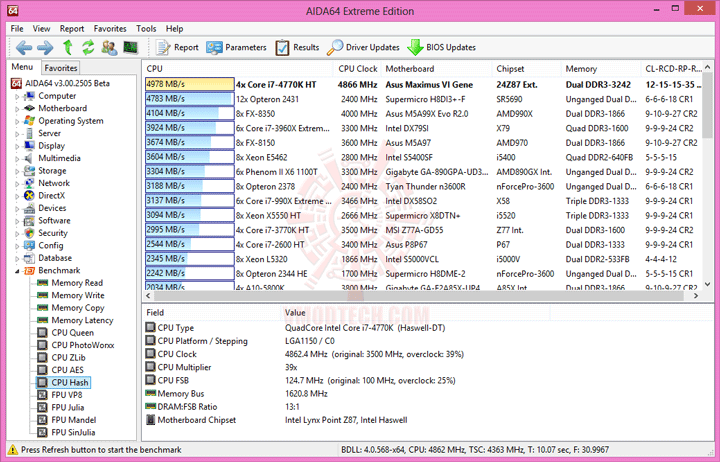Viewport: 720px width, 462px height.
Task: Expand the Software tree node
Action: point(17,221)
